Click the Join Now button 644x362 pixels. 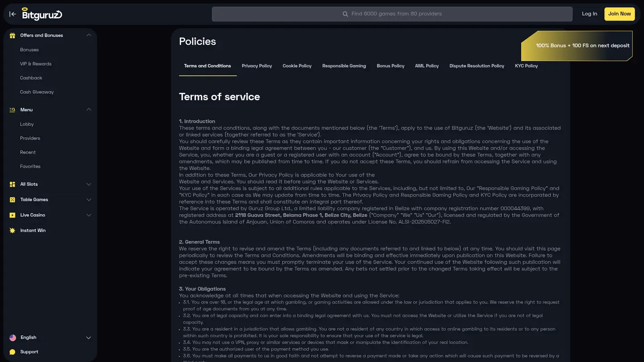point(619,14)
